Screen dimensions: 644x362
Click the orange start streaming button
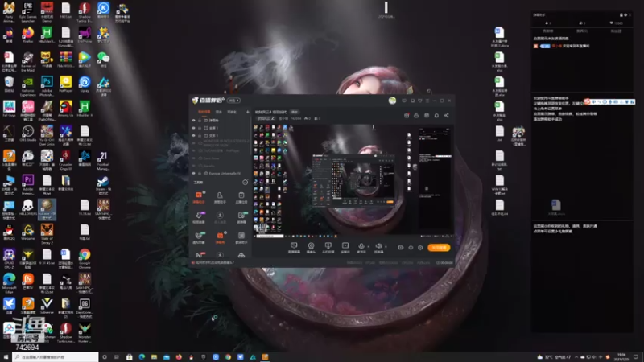(439, 248)
